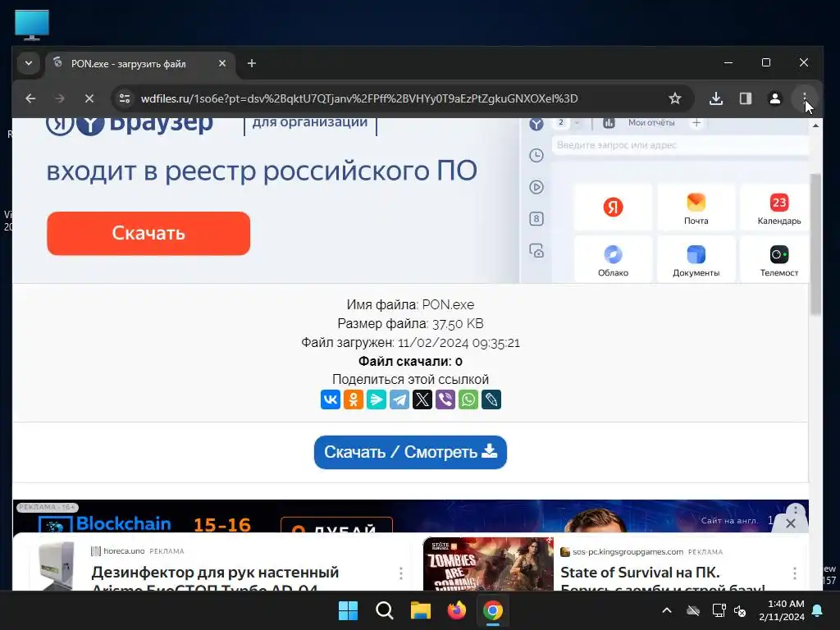This screenshot has height=630, width=840.
Task: Click the monitor icon on the desktop
Action: [x=32, y=25]
